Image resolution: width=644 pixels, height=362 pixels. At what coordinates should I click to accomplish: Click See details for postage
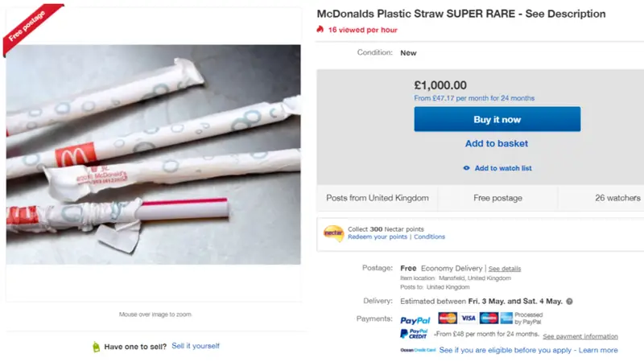505,269
